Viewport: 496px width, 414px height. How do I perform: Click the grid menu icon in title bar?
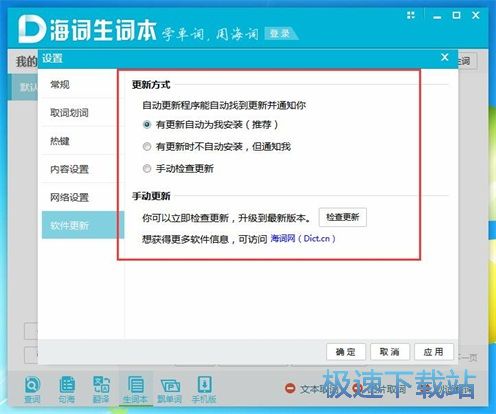(411, 15)
